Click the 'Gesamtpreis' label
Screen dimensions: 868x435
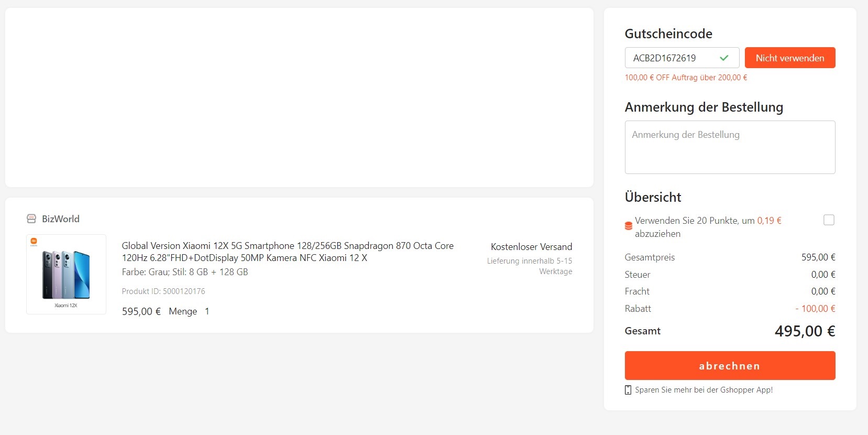tap(650, 257)
